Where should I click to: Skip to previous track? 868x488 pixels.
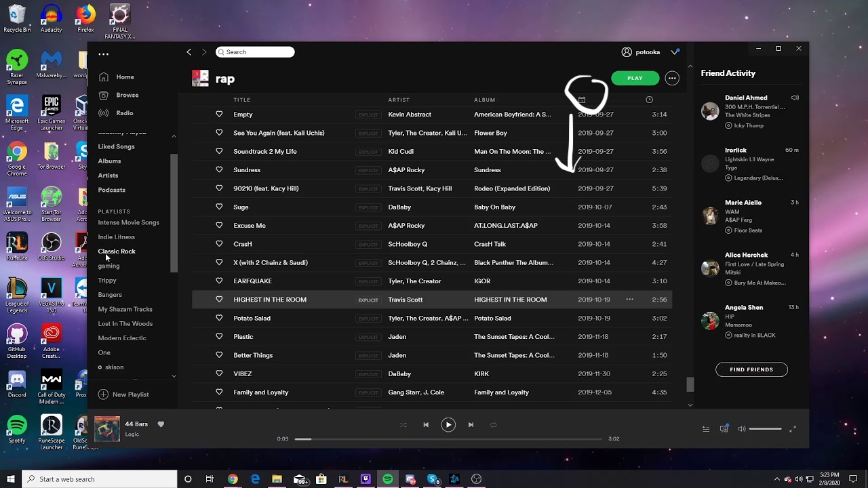tap(426, 425)
